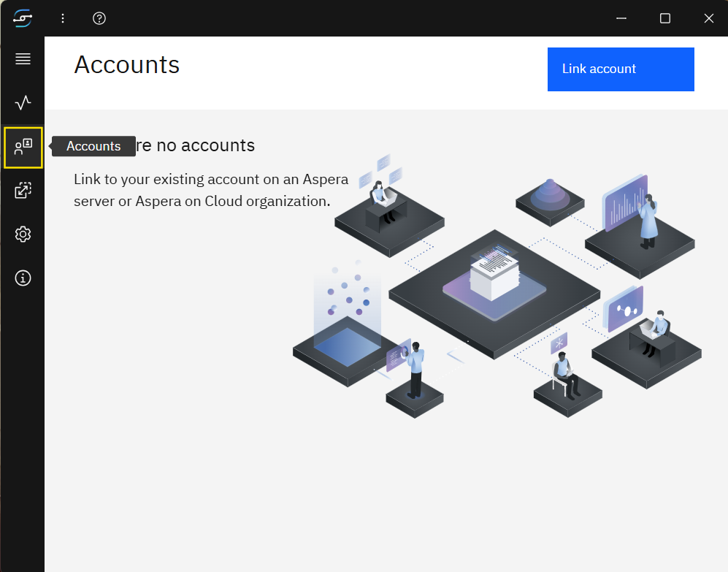Screen dimensions: 728x572
Task: Click the isometric illustration graphic
Action: click(x=497, y=286)
